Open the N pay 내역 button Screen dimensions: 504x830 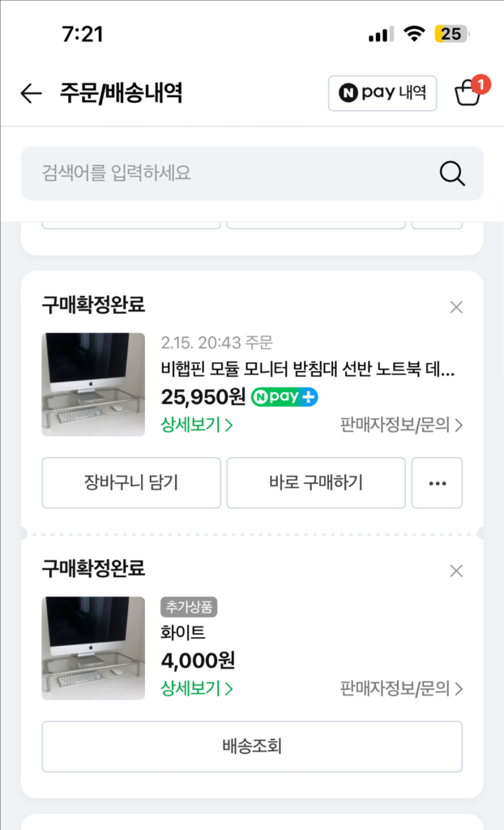(382, 92)
